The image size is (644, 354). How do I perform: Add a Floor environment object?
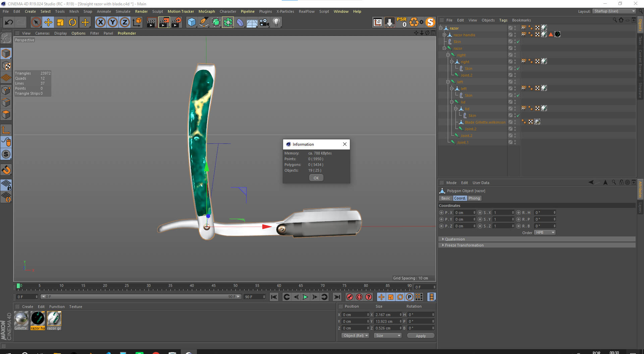[x=252, y=23]
